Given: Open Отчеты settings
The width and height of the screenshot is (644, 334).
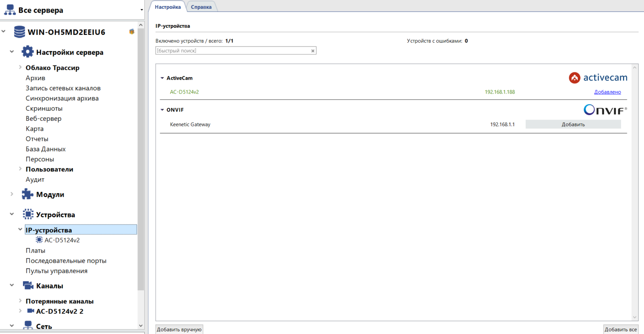Looking at the screenshot, I should (37, 139).
